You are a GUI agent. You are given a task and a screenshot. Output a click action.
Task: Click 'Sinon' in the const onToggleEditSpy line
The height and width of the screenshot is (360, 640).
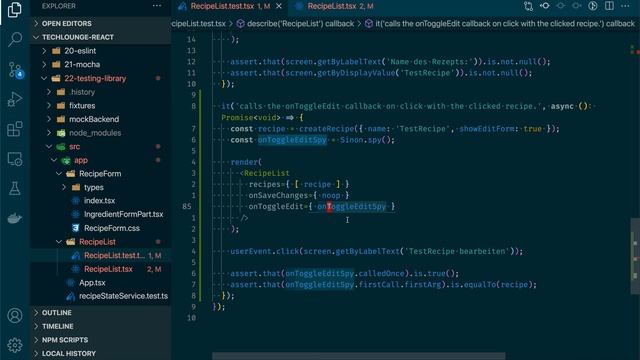coord(351,140)
